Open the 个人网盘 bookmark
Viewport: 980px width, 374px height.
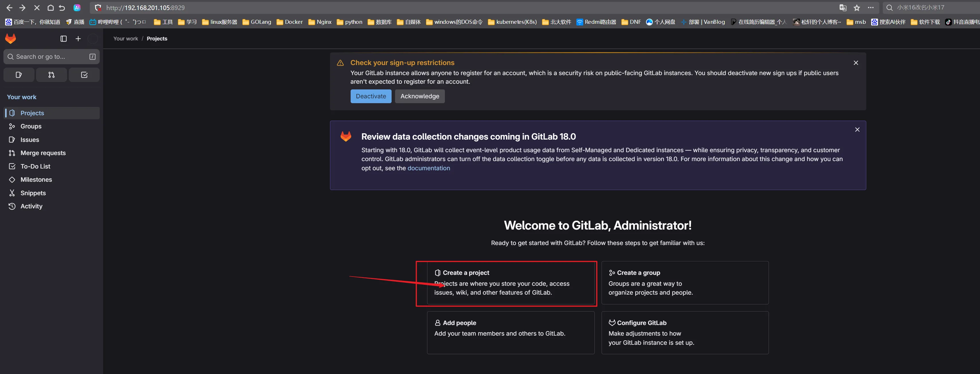[660, 22]
